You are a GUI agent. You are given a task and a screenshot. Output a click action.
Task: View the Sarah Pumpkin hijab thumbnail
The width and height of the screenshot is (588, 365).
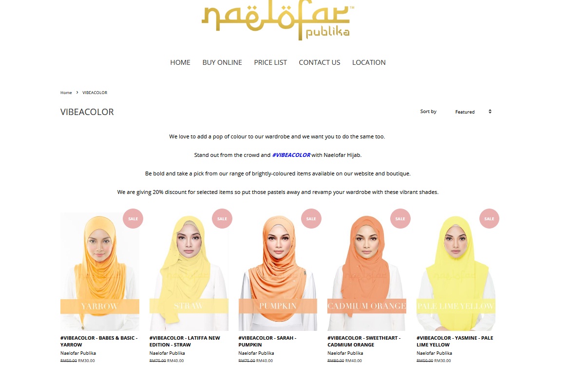tap(278, 271)
